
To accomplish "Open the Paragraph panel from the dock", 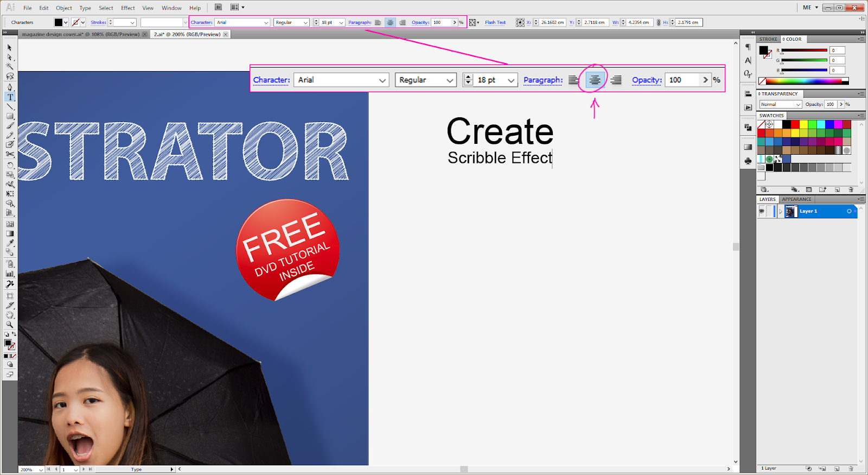I will [x=748, y=47].
